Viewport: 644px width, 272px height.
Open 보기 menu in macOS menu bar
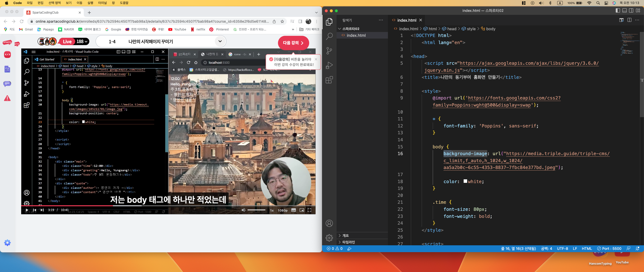tap(69, 3)
